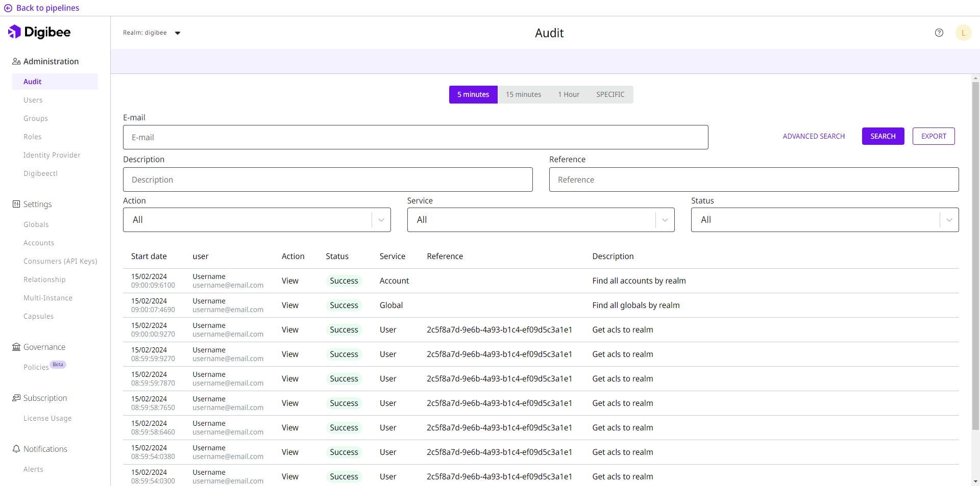This screenshot has height=486, width=980.
Task: Open ADVANCED SEARCH options
Action: 814,136
